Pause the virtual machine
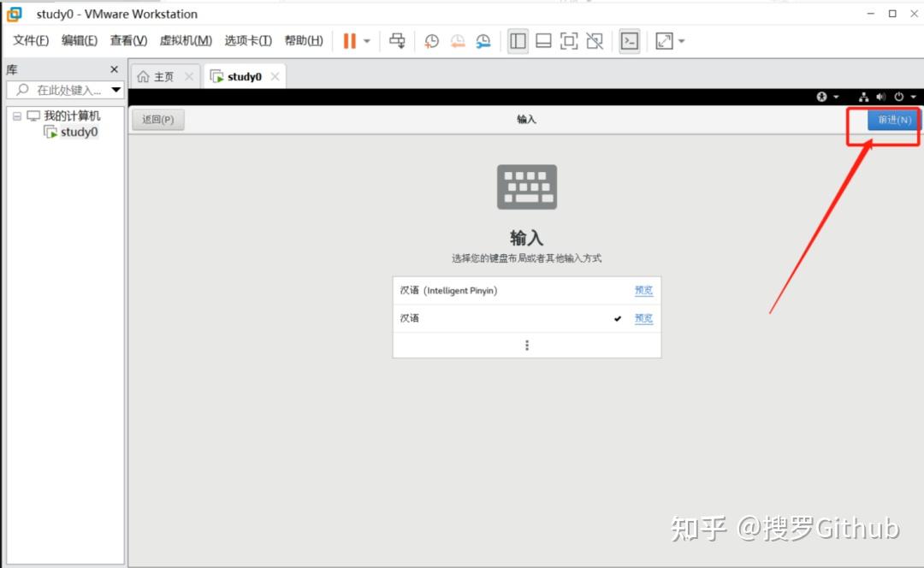 (x=349, y=41)
